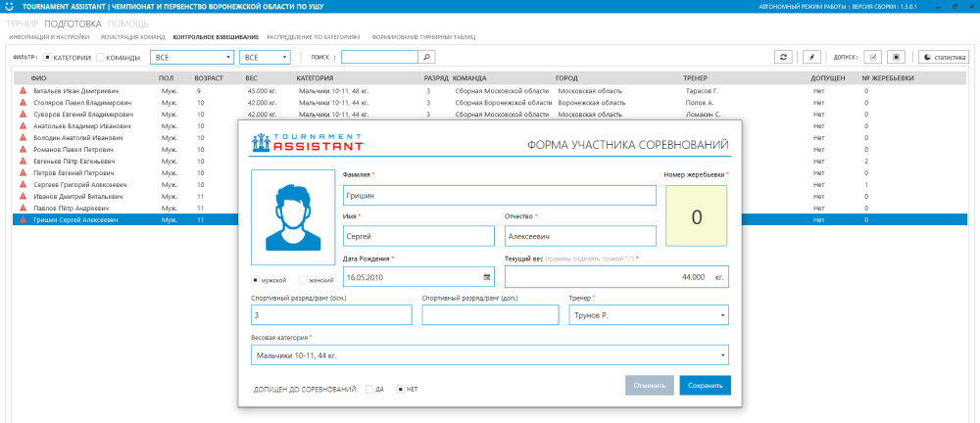The width and height of the screenshot is (980, 423).
Task: Click the checkmark icon next to ДОПУСК
Action: (873, 57)
